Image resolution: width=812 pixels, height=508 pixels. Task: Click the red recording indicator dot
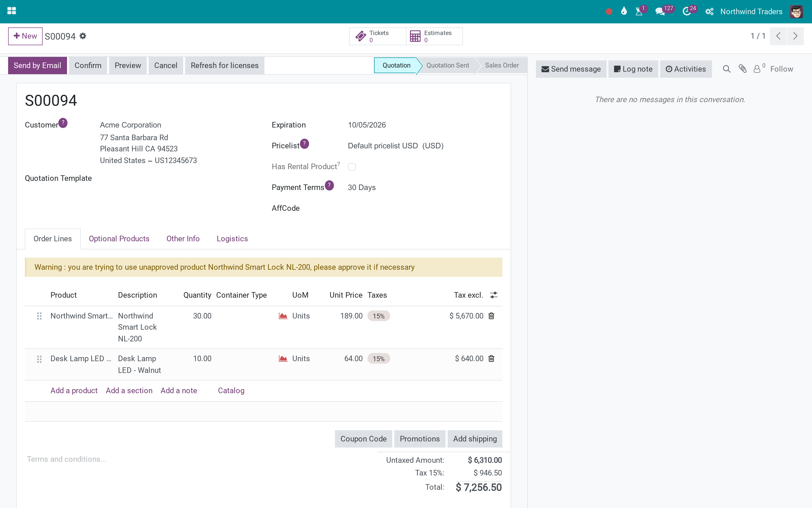[x=609, y=12]
